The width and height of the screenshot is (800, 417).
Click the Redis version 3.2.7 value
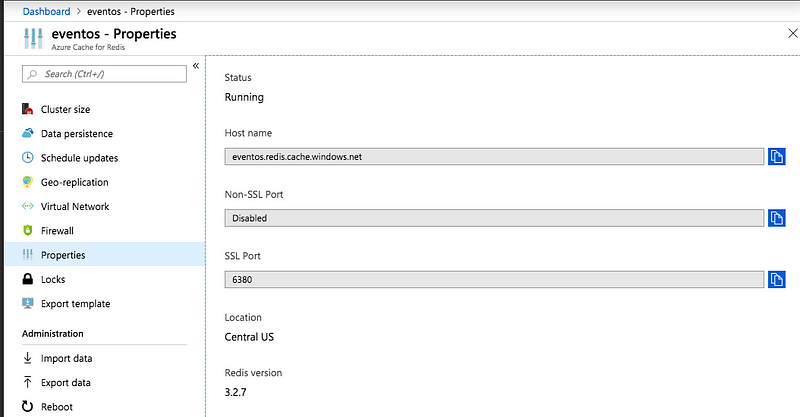(x=235, y=392)
